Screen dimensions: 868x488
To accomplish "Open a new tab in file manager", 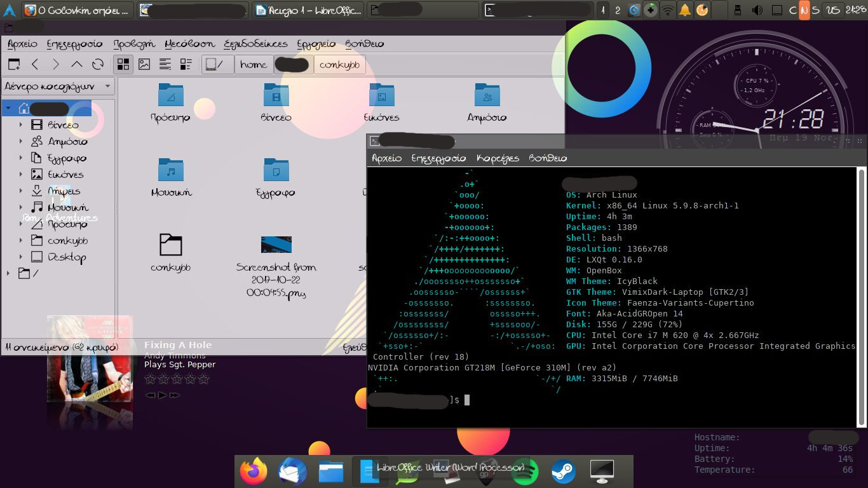I will [x=14, y=64].
